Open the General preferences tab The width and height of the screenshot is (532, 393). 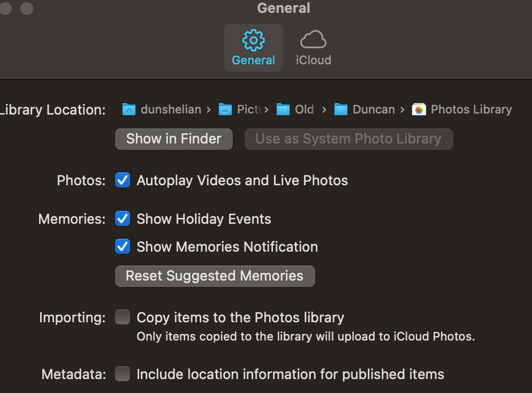tap(254, 48)
